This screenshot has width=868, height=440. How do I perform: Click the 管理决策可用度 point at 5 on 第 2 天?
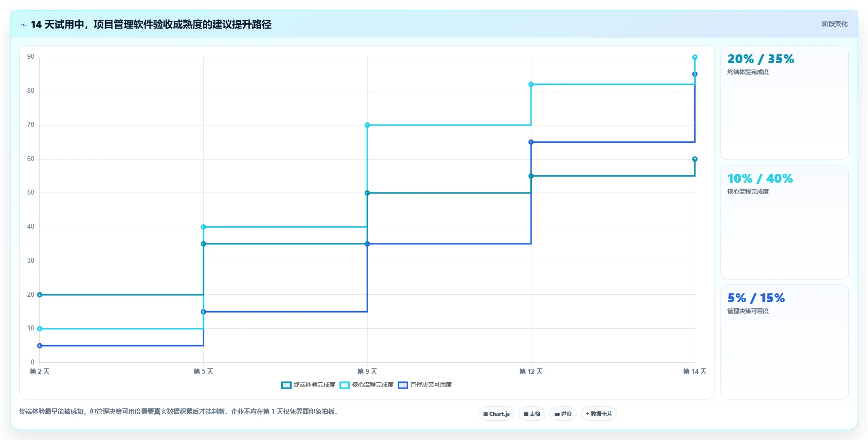39,346
